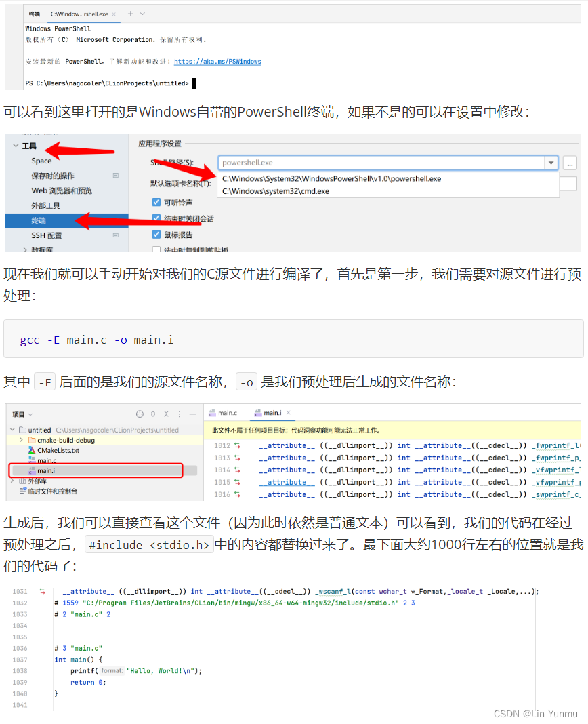The image size is (588, 724).
Task: Switch to the main.c editor tab
Action: pyautogui.click(x=223, y=413)
